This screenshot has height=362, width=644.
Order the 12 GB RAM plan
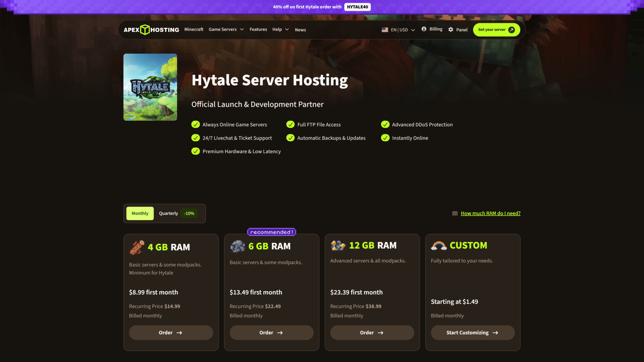tap(372, 333)
